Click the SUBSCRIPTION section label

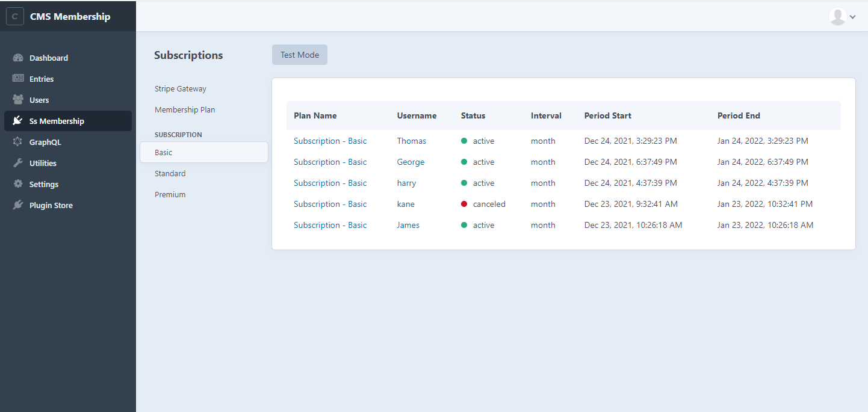[178, 135]
